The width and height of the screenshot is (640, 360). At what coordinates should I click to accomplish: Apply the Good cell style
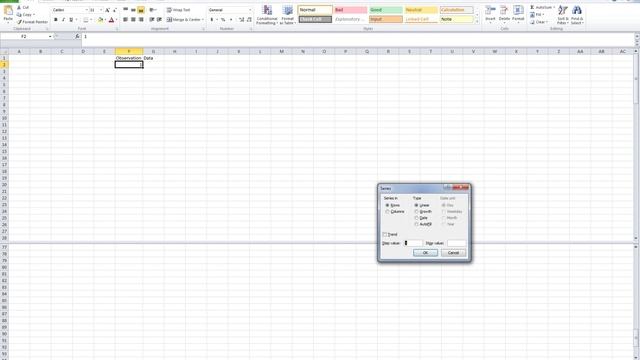[386, 10]
